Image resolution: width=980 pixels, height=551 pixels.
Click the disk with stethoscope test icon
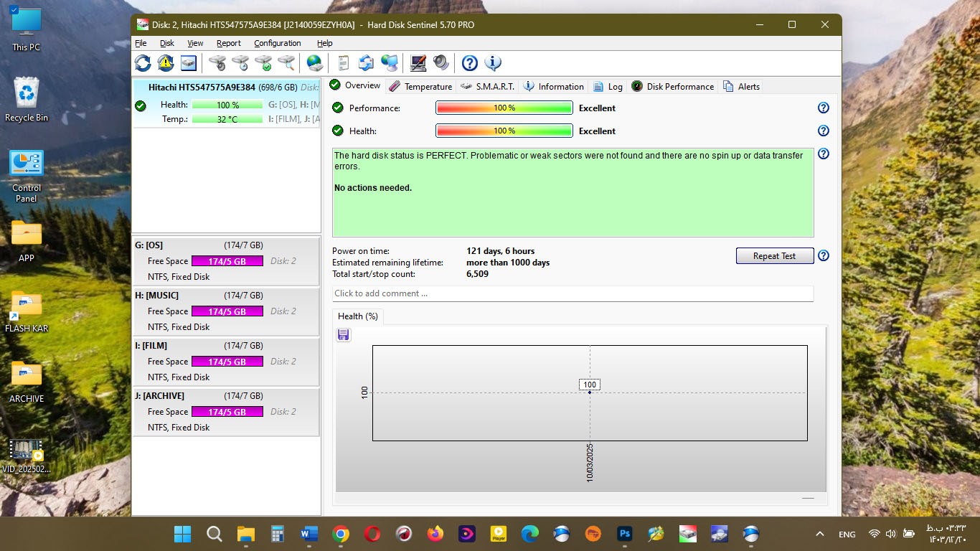(217, 63)
